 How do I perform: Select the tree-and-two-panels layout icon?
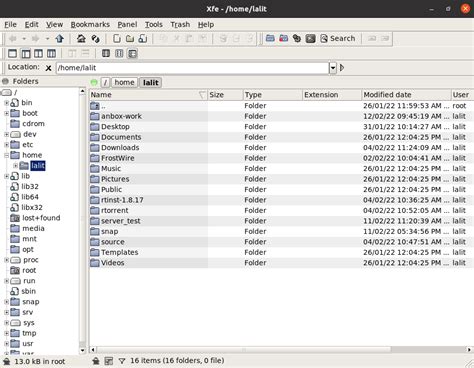(51, 53)
